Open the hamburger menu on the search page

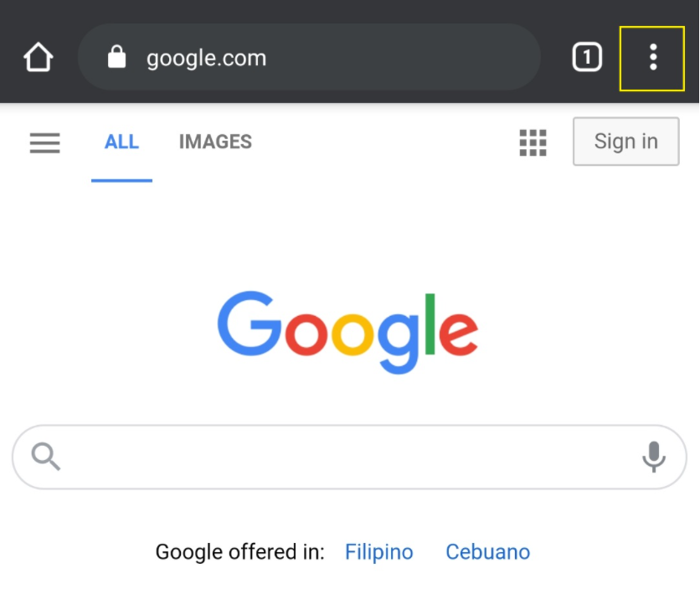tap(44, 142)
